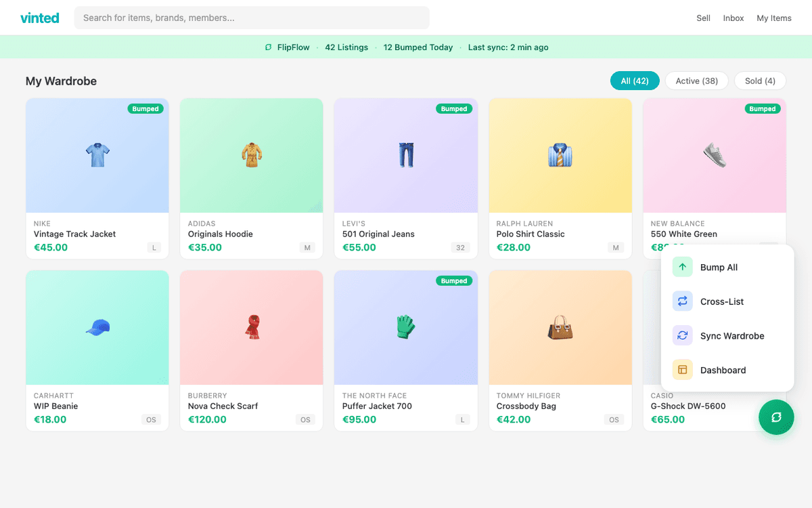This screenshot has width=812, height=508.
Task: Click the search for items input field
Action: click(x=252, y=18)
